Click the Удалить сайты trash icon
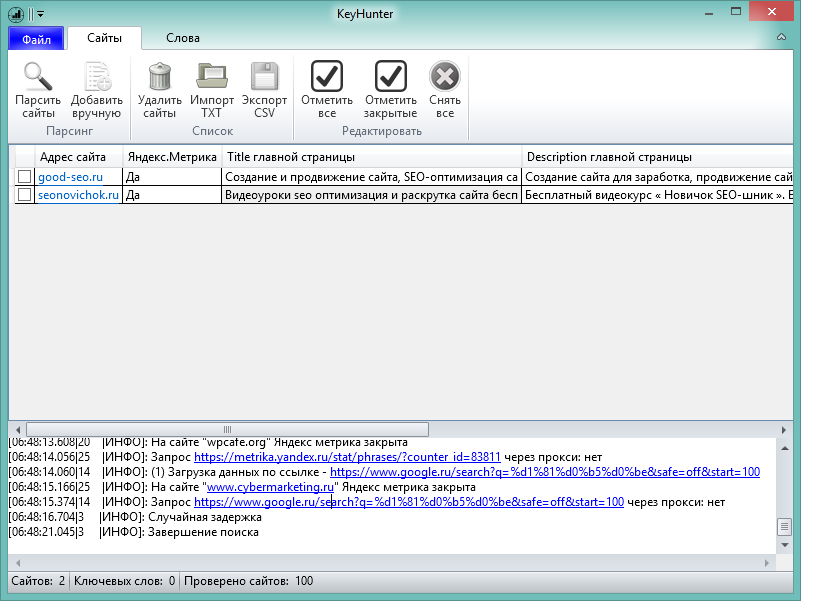 click(x=159, y=78)
